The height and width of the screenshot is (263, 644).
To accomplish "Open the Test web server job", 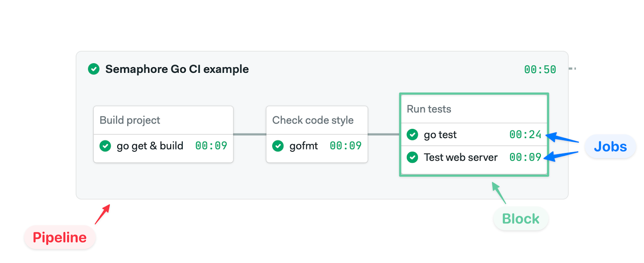I will click(474, 157).
